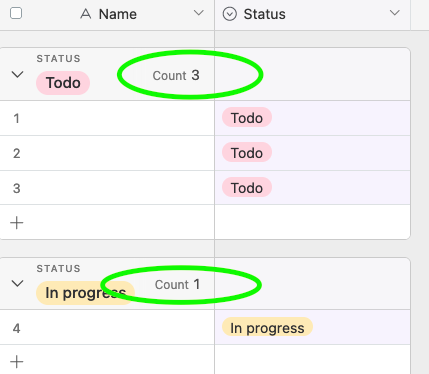Click the single-select icon beside Status
The height and width of the screenshot is (374, 429).
coord(230,14)
